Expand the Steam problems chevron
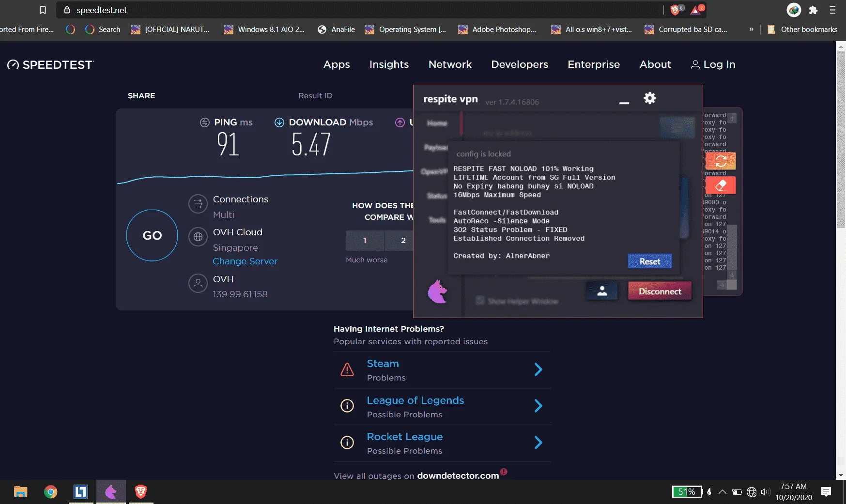This screenshot has width=846, height=504. click(538, 370)
